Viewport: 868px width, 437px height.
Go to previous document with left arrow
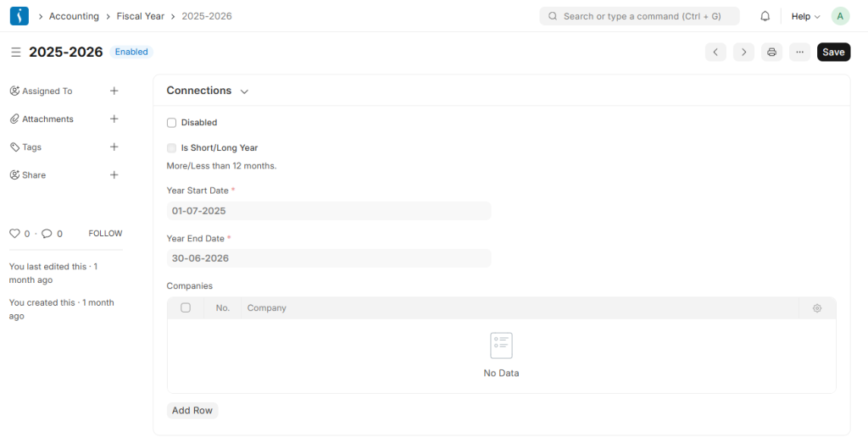pyautogui.click(x=715, y=52)
